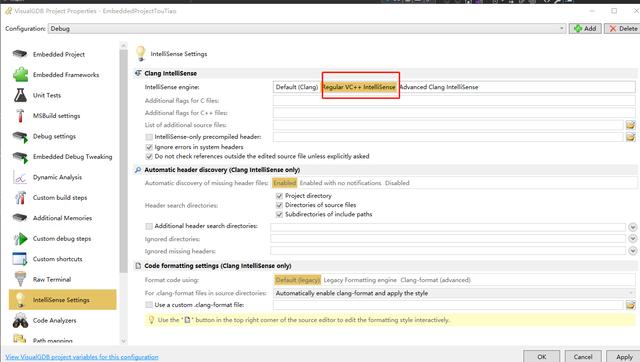Open Embedded Project page icon
Image resolution: width=640 pixels, height=362 pixels.
[20, 54]
